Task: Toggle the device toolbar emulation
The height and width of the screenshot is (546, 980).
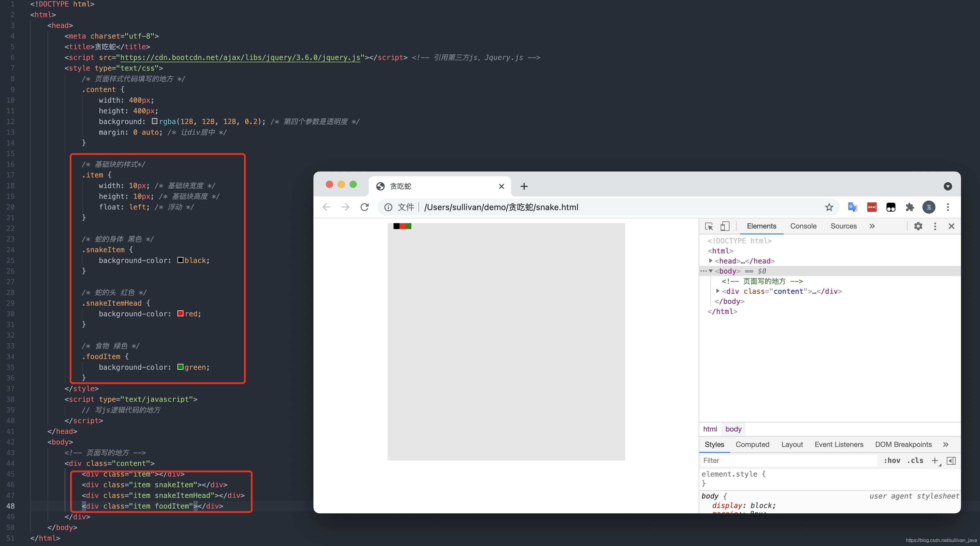Action: tap(725, 226)
